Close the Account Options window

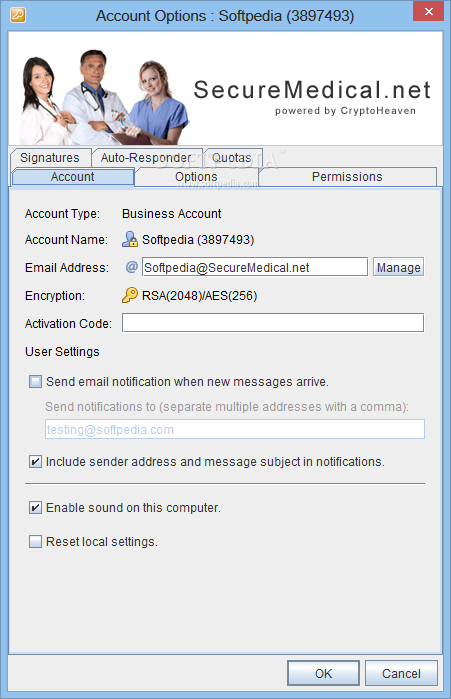point(428,12)
